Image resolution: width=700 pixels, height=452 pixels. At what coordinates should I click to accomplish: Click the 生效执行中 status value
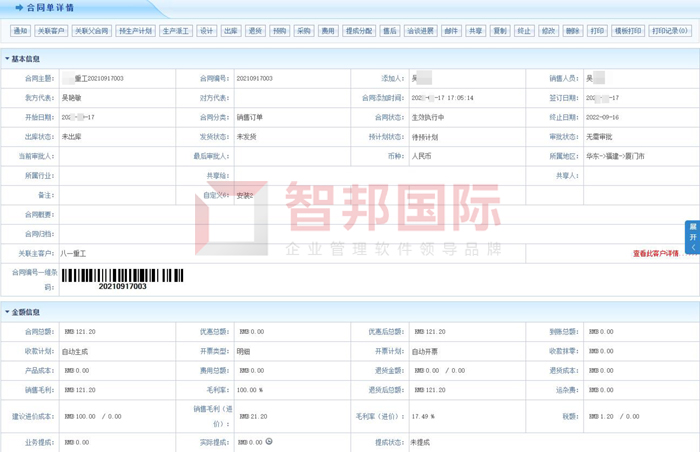pyautogui.click(x=428, y=117)
